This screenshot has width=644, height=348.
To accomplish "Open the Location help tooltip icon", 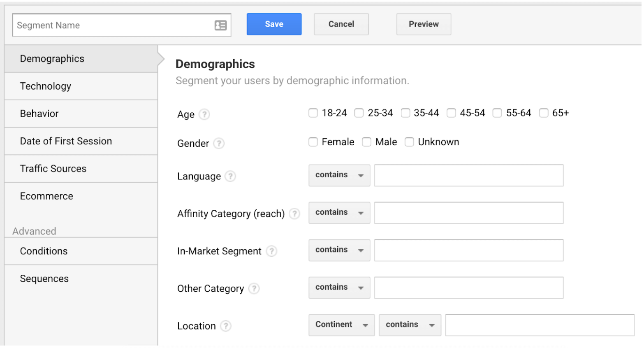I will click(226, 326).
